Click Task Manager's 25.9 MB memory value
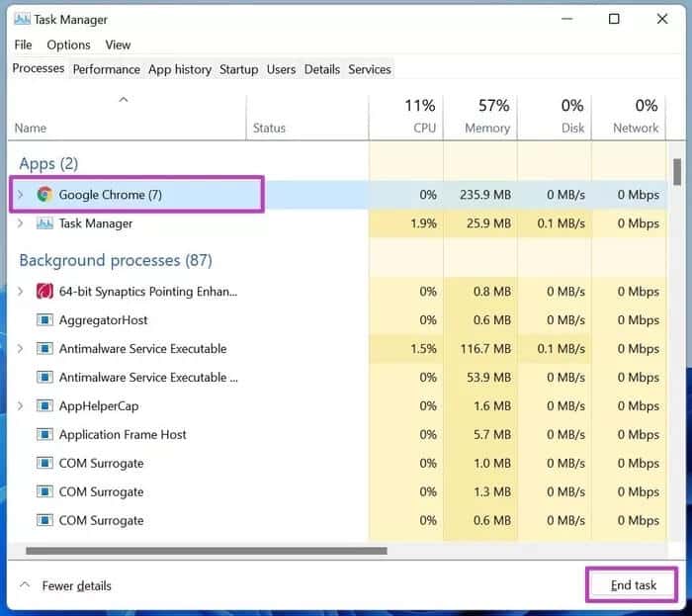 pyautogui.click(x=488, y=223)
